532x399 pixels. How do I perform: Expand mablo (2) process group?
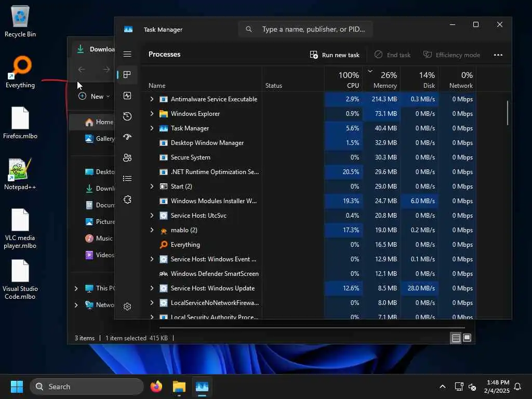click(x=152, y=230)
